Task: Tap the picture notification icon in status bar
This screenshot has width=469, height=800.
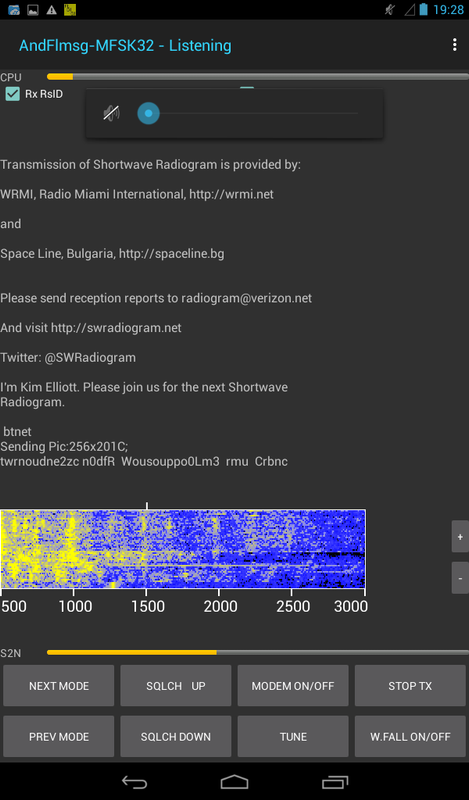Action: (x=33, y=10)
